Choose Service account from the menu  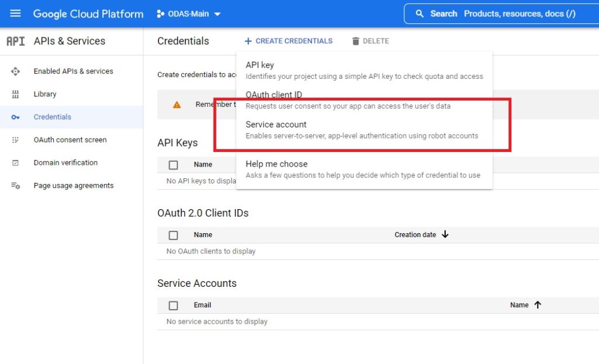coord(364,130)
